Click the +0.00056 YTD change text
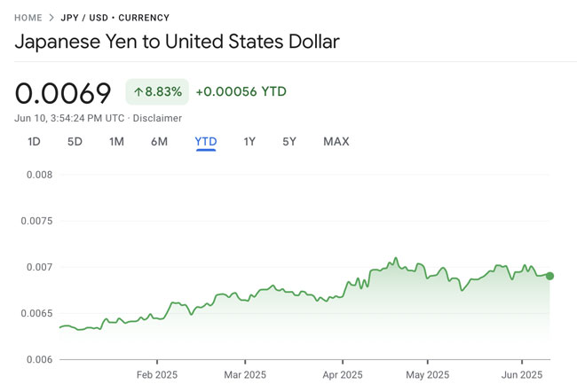 241,91
